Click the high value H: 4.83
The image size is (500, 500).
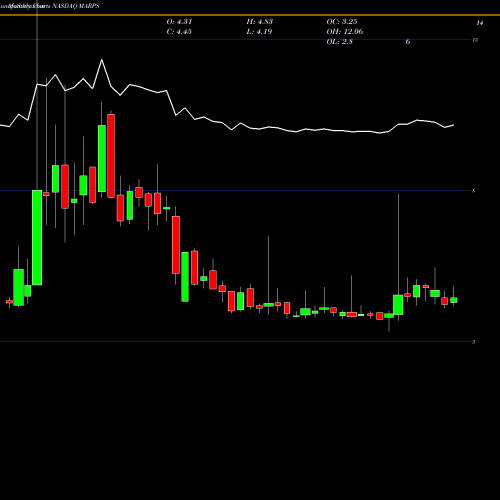(x=260, y=22)
